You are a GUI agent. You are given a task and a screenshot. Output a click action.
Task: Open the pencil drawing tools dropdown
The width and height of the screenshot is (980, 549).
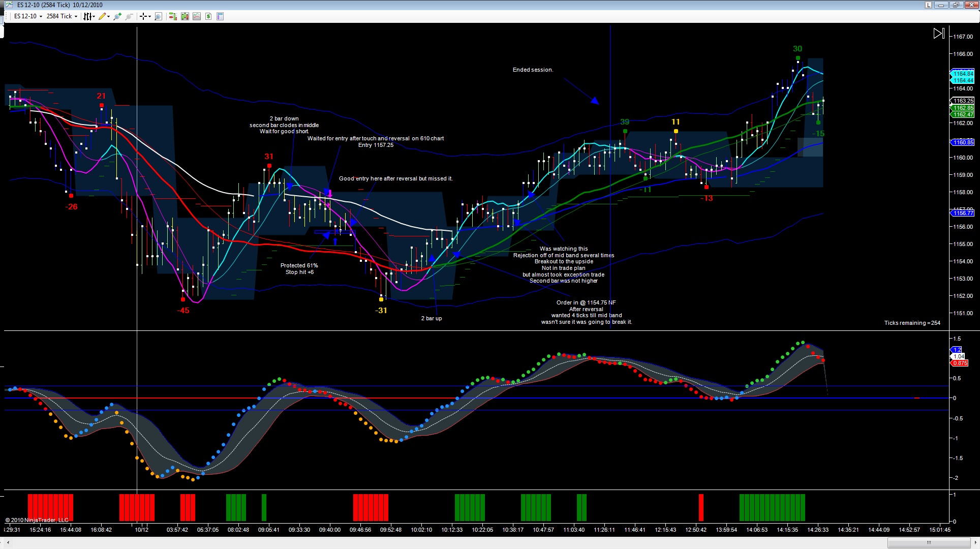104,16
